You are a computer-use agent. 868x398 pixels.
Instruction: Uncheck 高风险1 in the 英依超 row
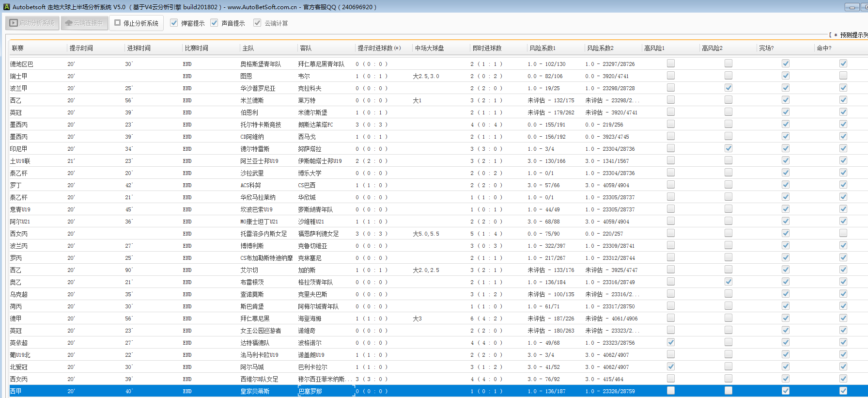(x=671, y=342)
